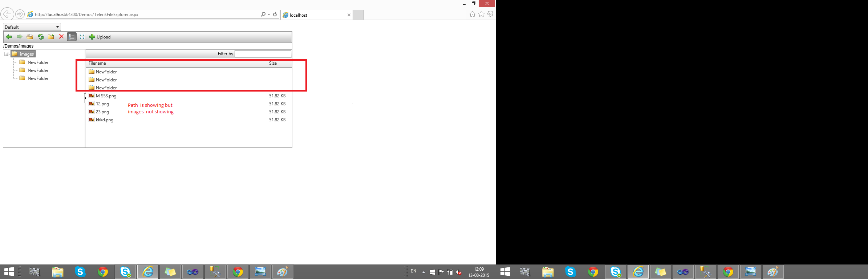The height and width of the screenshot is (279, 868).
Task: Open the Favorites star icon
Action: tap(482, 14)
